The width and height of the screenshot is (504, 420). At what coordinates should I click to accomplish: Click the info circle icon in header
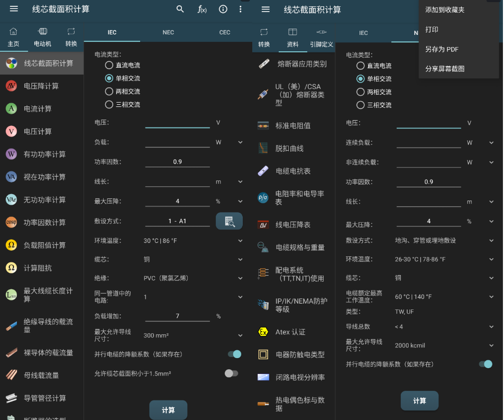(223, 9)
